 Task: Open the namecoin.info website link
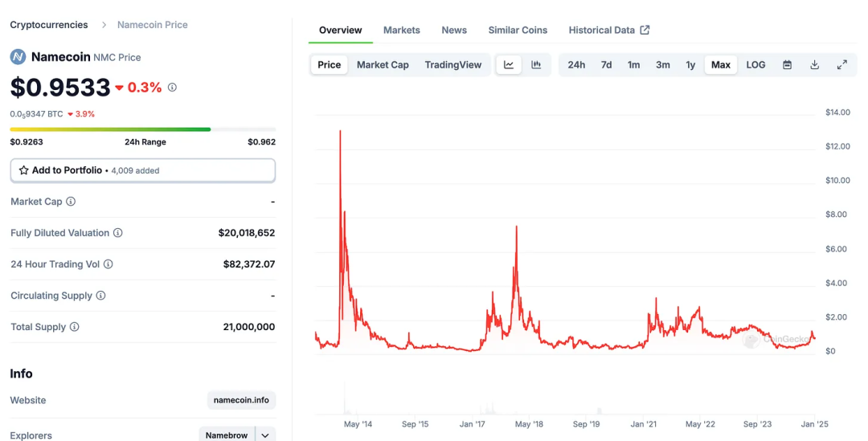point(241,400)
